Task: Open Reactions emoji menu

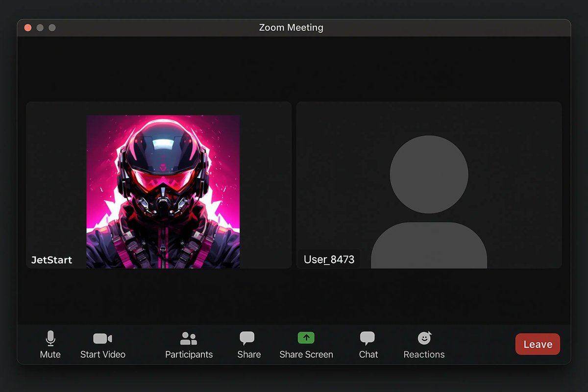Action: coord(424,345)
